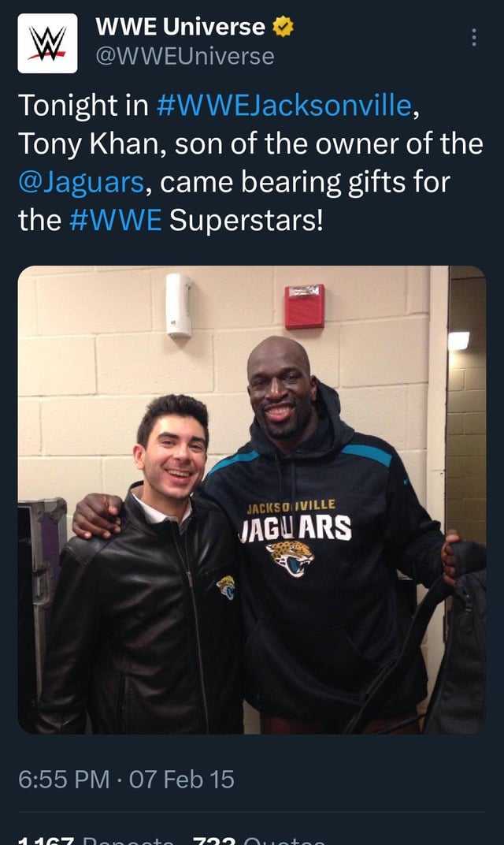
Task: Open the WWE Universe display name
Action: (180, 27)
